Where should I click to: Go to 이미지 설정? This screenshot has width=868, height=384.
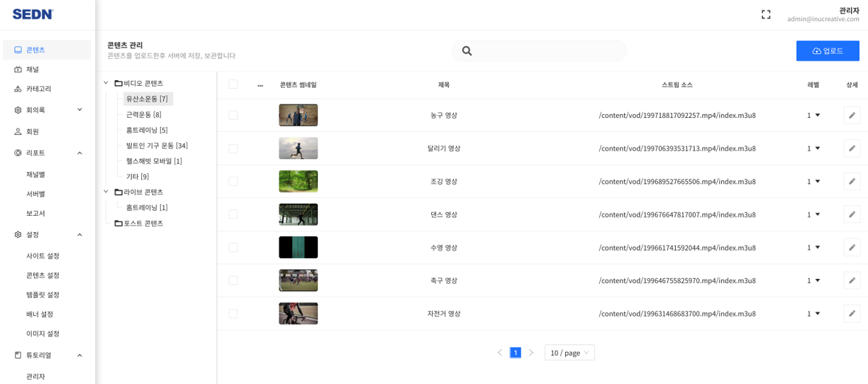(x=43, y=334)
